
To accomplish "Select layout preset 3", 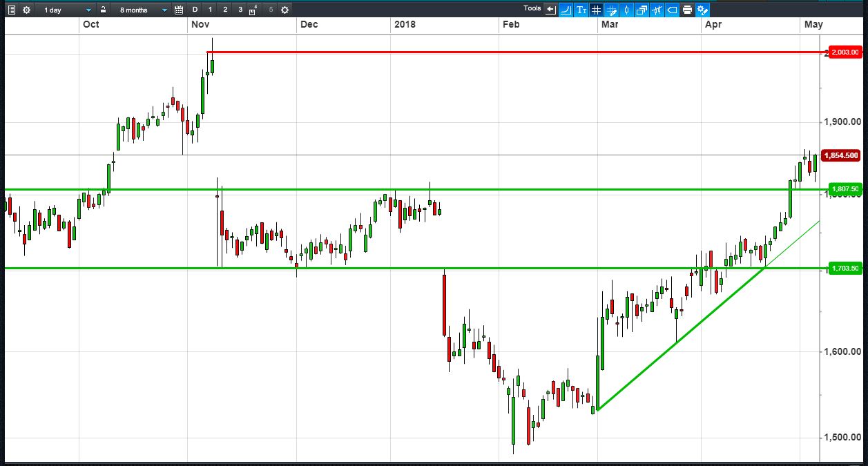I will pos(240,10).
